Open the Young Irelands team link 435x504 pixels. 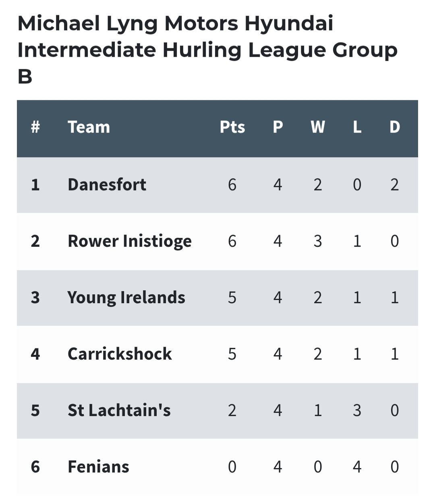(126, 298)
